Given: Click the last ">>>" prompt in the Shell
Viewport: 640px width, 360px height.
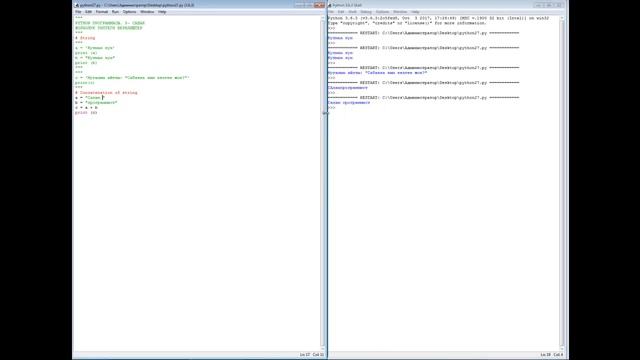Looking at the screenshot, I should click(x=331, y=108).
